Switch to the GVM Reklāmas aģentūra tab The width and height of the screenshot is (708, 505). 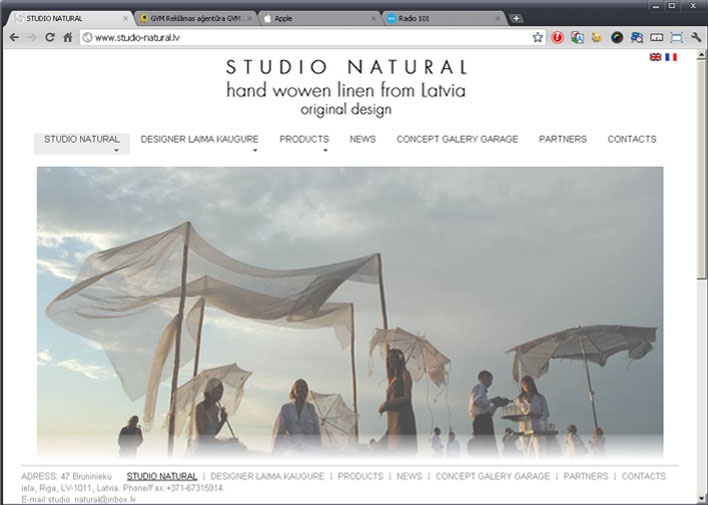click(195, 19)
